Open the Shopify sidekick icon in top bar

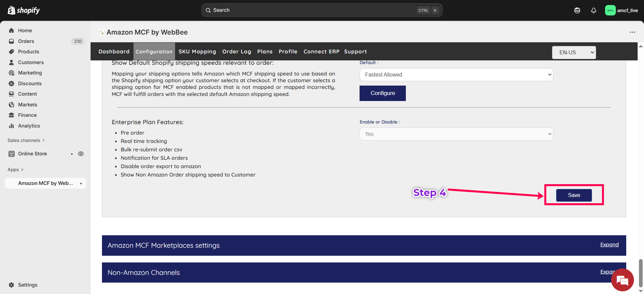coord(577,10)
